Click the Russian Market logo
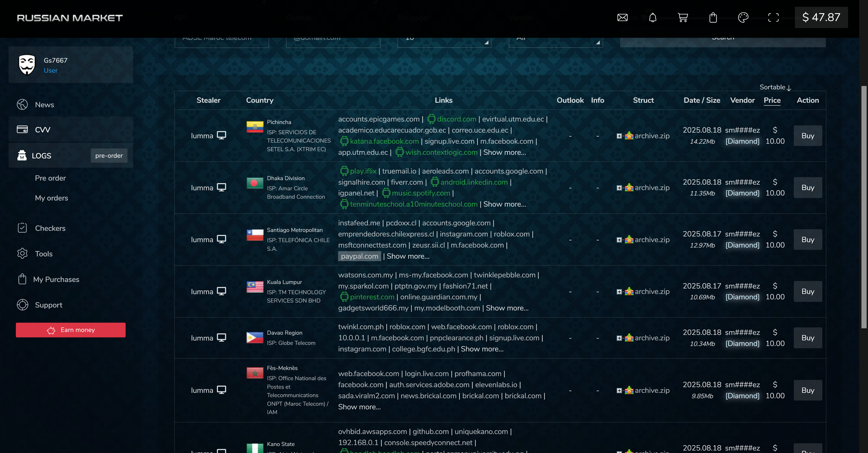Image resolution: width=868 pixels, height=453 pixels. click(70, 18)
